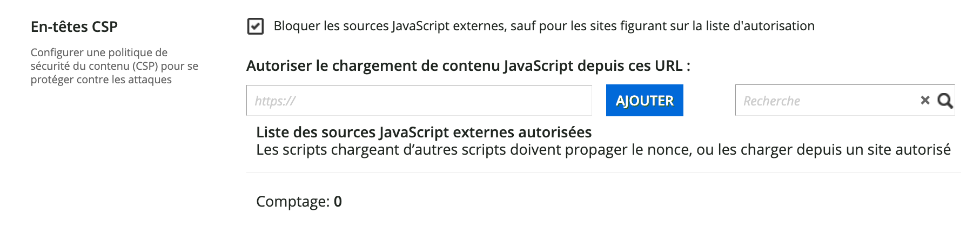Click the words 'protéger contre les attaques'

pos(101,80)
